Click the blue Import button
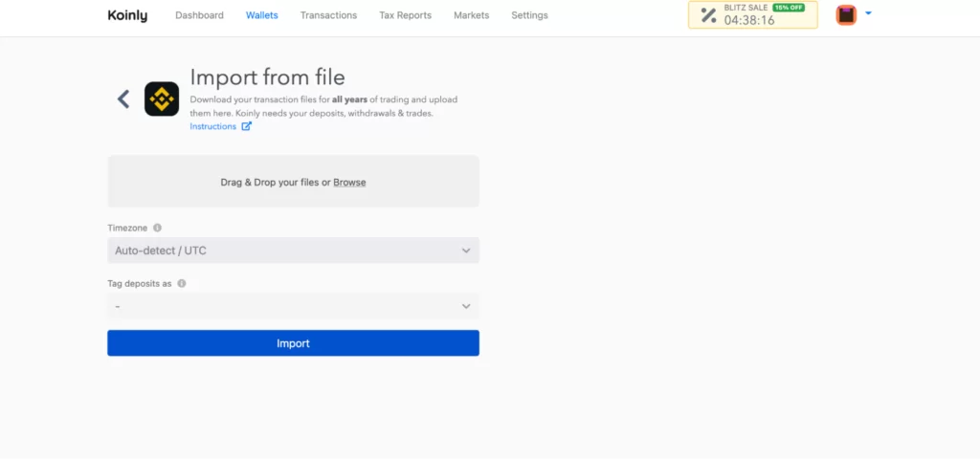 point(293,343)
